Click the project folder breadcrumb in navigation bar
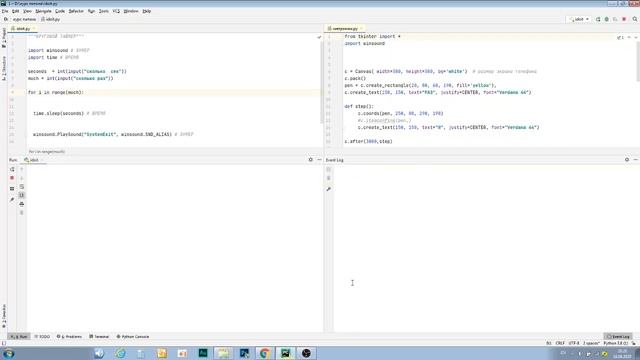 click(x=24, y=19)
